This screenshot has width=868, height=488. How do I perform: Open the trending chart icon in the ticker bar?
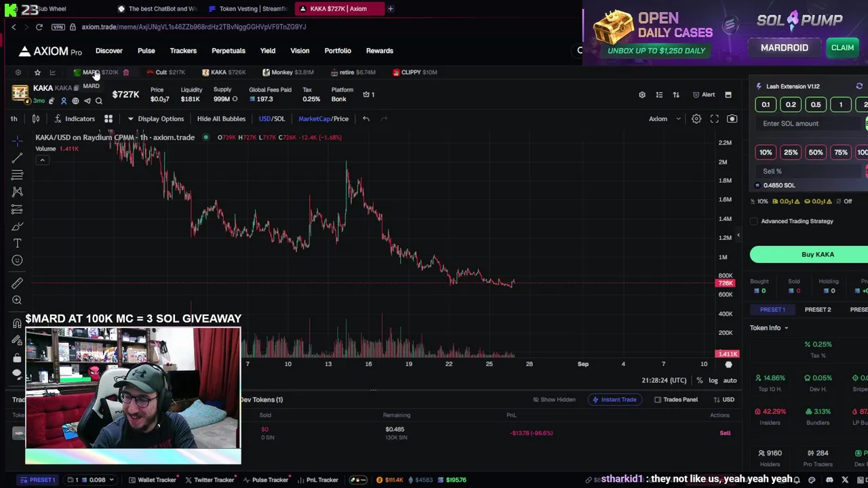point(52,73)
